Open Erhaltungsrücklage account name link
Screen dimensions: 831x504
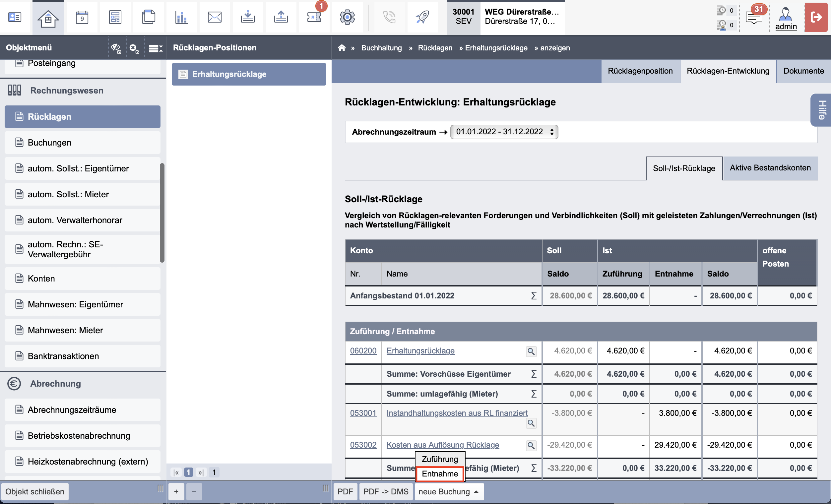[x=420, y=350]
